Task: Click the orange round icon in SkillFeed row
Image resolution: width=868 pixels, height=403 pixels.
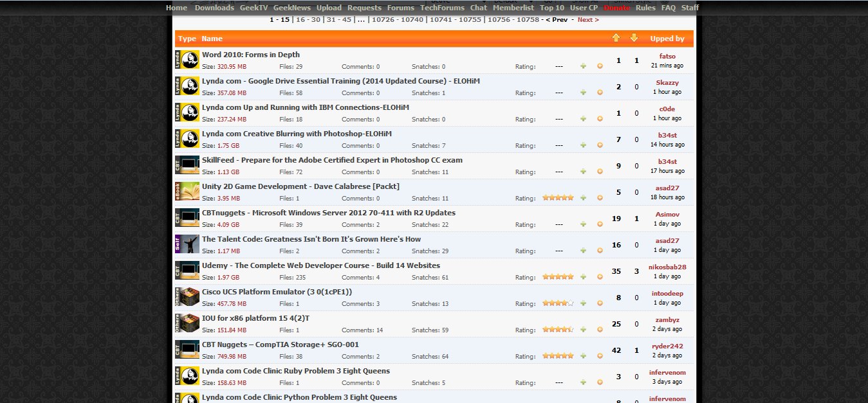Action: (x=600, y=172)
